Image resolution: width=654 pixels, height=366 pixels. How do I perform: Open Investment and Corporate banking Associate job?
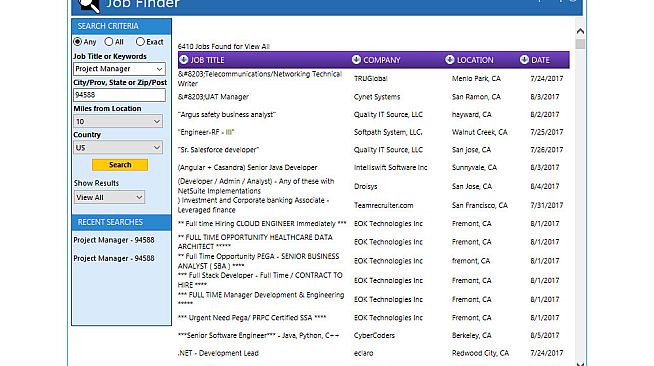point(254,205)
